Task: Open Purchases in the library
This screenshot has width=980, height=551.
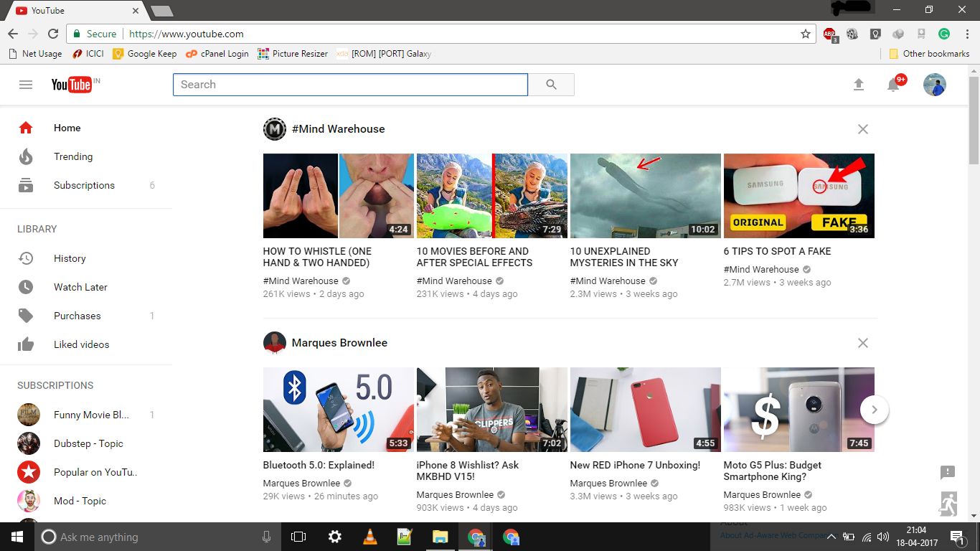Action: click(x=86, y=316)
